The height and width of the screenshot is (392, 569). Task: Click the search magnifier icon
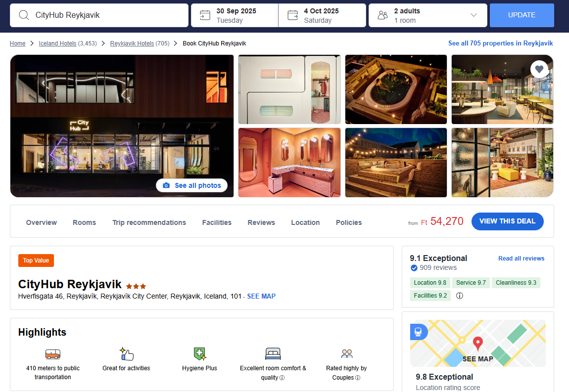pos(24,15)
